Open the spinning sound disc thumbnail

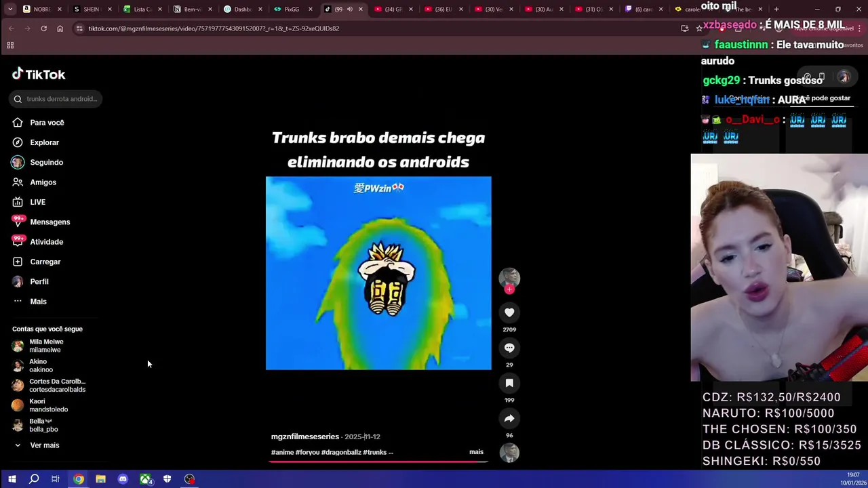pyautogui.click(x=509, y=452)
